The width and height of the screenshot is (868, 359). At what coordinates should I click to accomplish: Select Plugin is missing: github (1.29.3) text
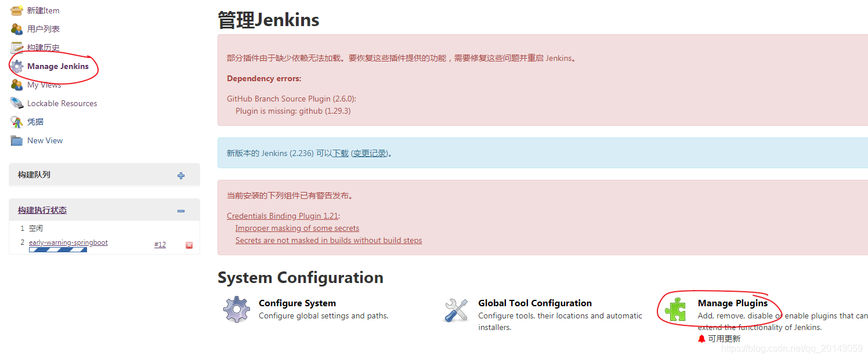pyautogui.click(x=293, y=111)
